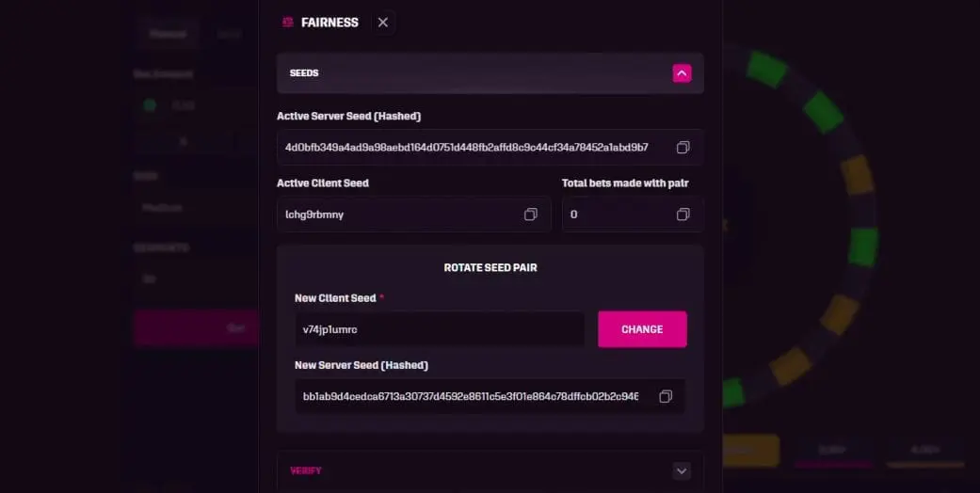Screen dimensions: 980x493
Task: Click the Active Client Seed field
Action: click(x=414, y=215)
